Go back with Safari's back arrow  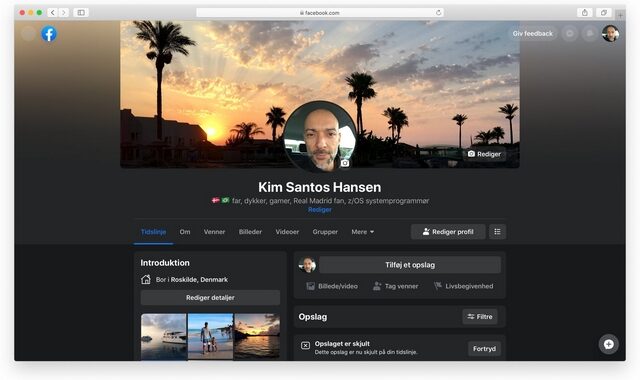click(x=53, y=13)
